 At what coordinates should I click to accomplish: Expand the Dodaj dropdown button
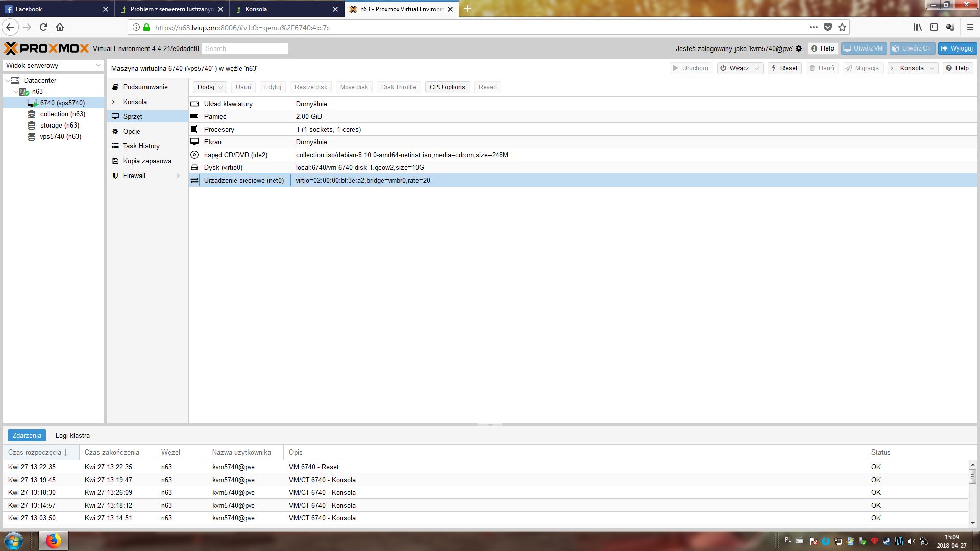[x=210, y=87]
